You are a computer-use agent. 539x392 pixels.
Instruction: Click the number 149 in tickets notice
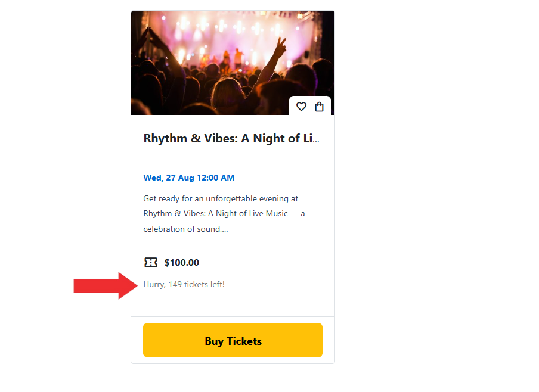click(x=175, y=284)
